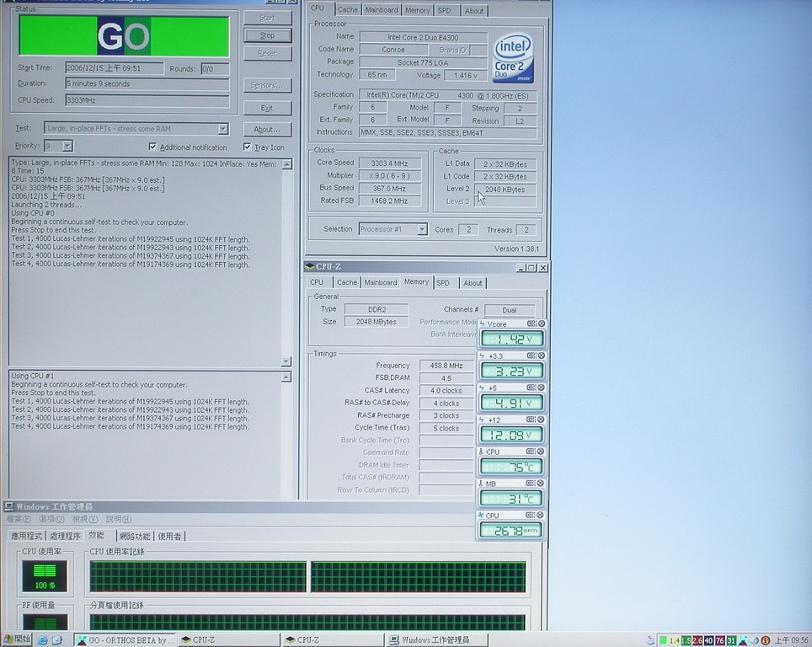812x647 pixels.
Task: Click the CPU Speed field showing 3303MHz
Action: [x=147, y=100]
